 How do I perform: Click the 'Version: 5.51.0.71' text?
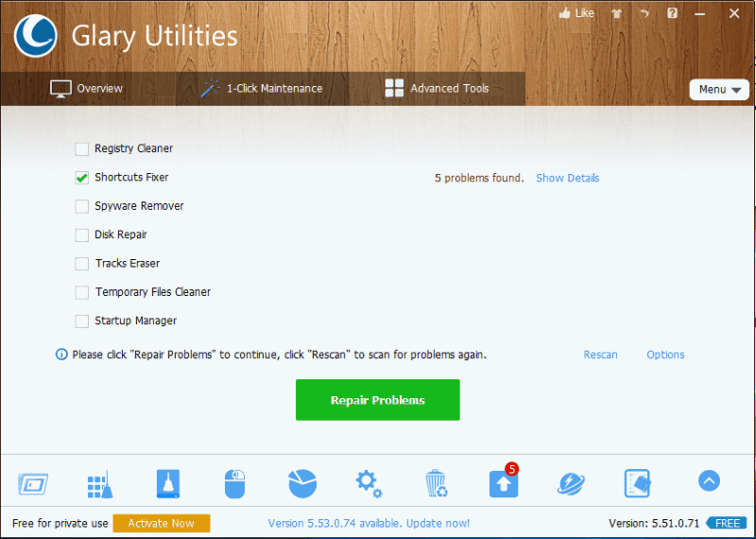654,524
